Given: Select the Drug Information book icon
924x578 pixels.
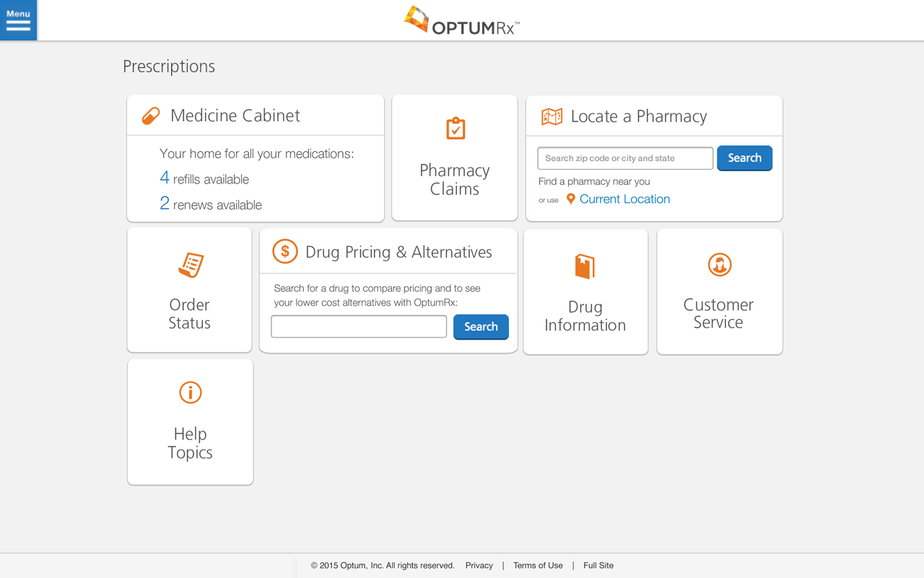Looking at the screenshot, I should tap(585, 266).
